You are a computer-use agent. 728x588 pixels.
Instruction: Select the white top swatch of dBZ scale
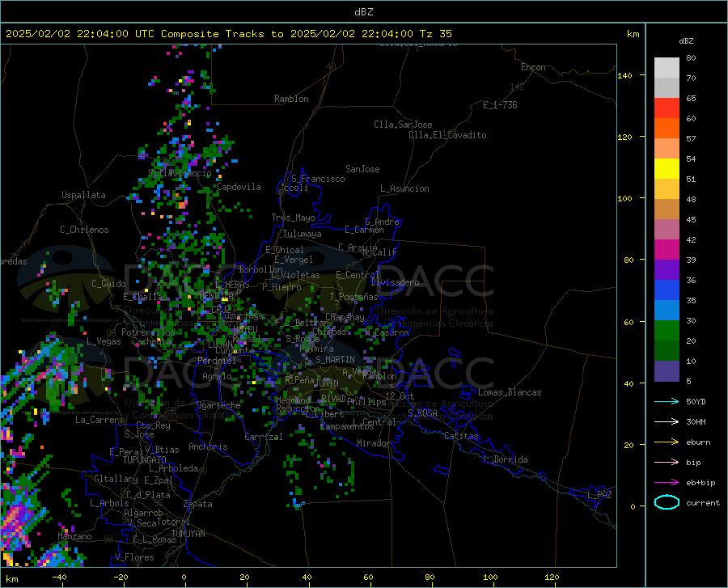coord(667,68)
